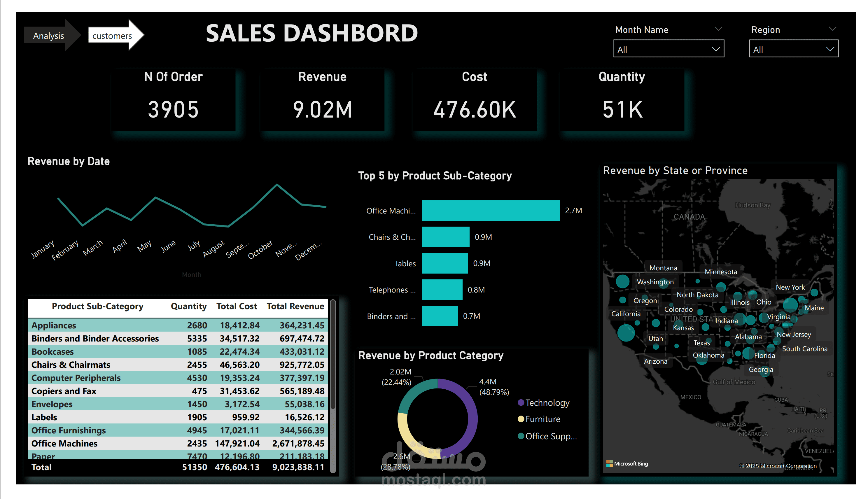Click the January label on month axis
The height and width of the screenshot is (499, 868).
click(43, 249)
